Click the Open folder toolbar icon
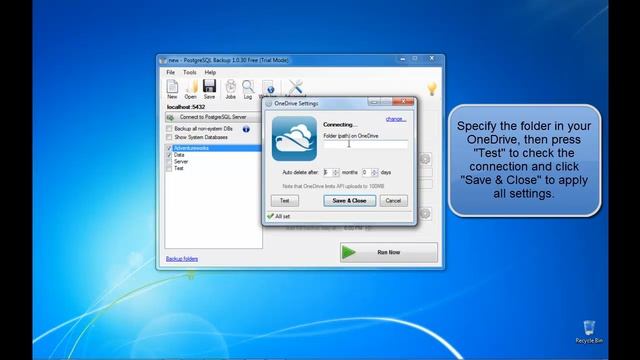 click(191, 89)
